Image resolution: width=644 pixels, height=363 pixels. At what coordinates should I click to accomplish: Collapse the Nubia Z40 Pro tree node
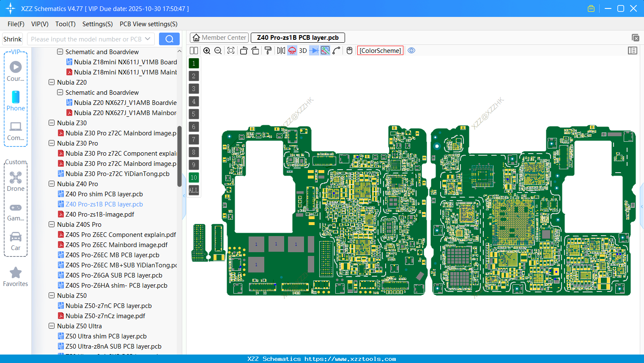pyautogui.click(x=52, y=184)
